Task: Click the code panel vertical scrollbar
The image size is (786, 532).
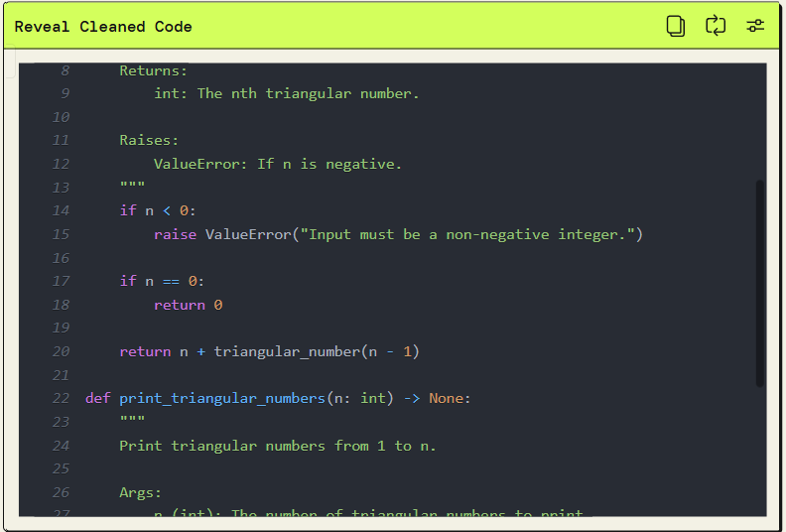Action: (760, 283)
